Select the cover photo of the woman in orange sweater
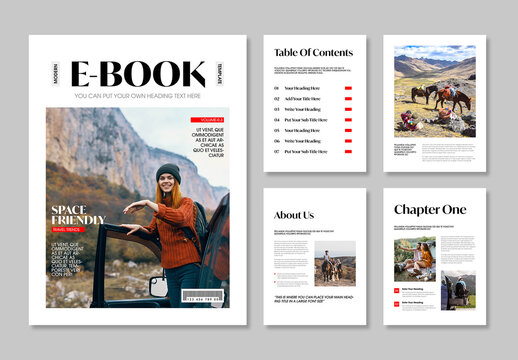Image resolution: width=518 pixels, height=360 pixels. click(138, 207)
